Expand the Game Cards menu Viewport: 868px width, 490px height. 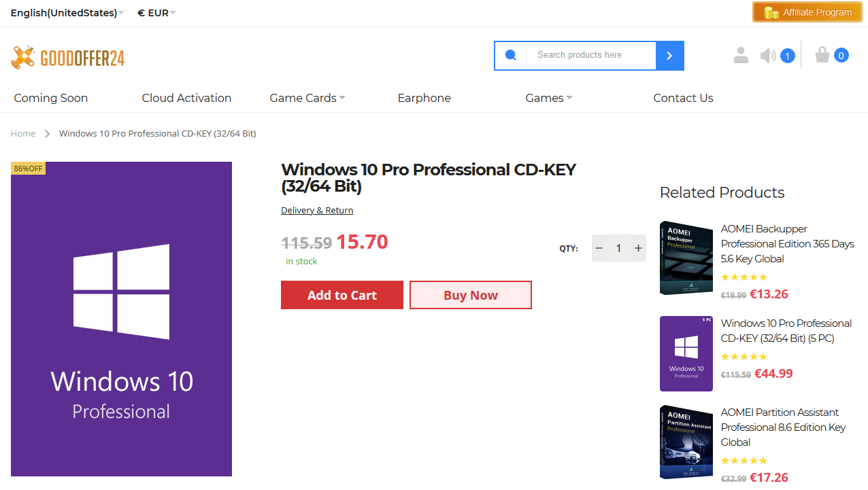click(x=307, y=98)
